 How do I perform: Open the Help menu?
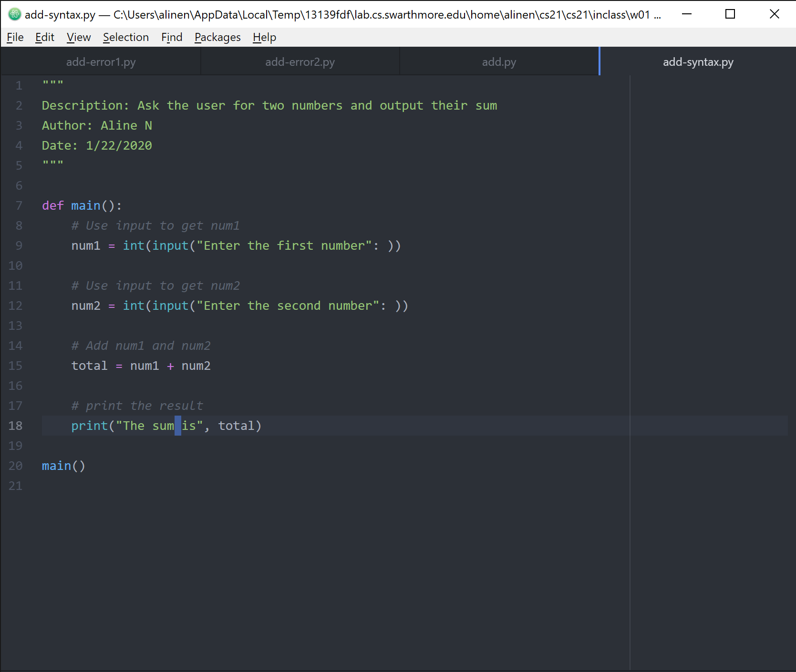click(x=264, y=37)
